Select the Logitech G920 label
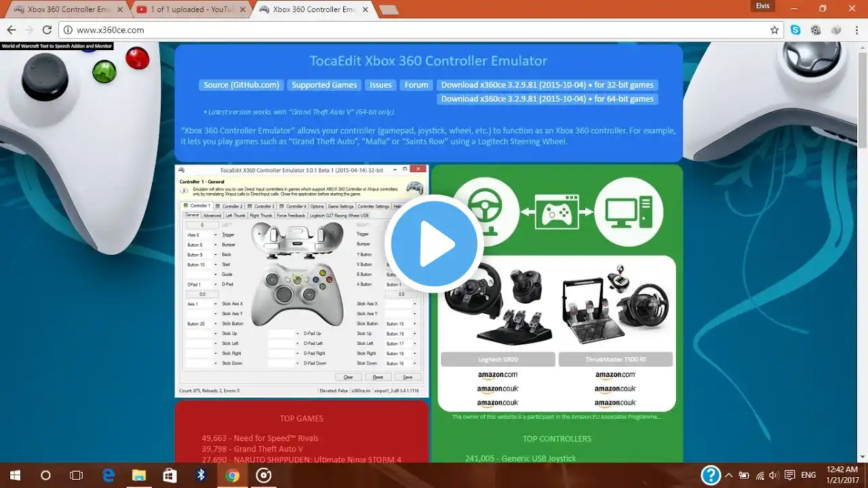The width and height of the screenshot is (868, 488). coord(498,359)
